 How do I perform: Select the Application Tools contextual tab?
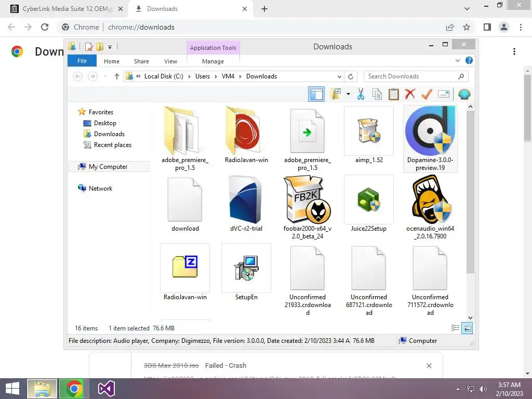(x=213, y=48)
